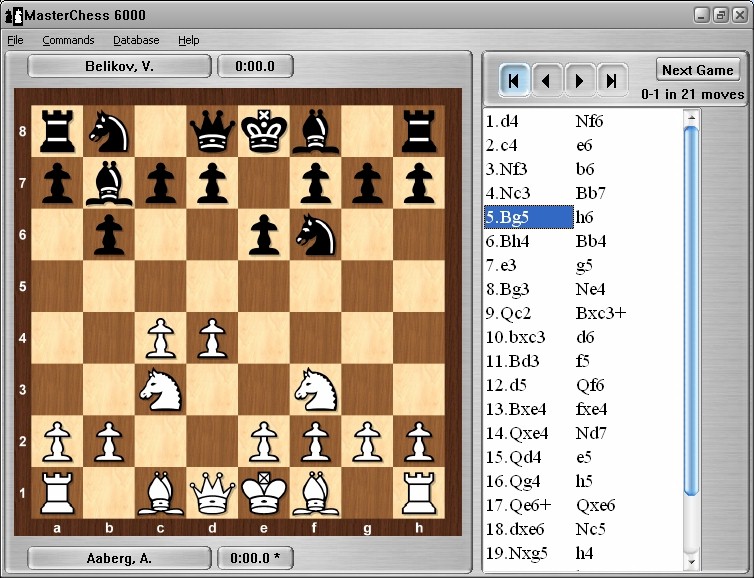Select the black knight on f6
The height and width of the screenshot is (578, 754).
click(315, 234)
